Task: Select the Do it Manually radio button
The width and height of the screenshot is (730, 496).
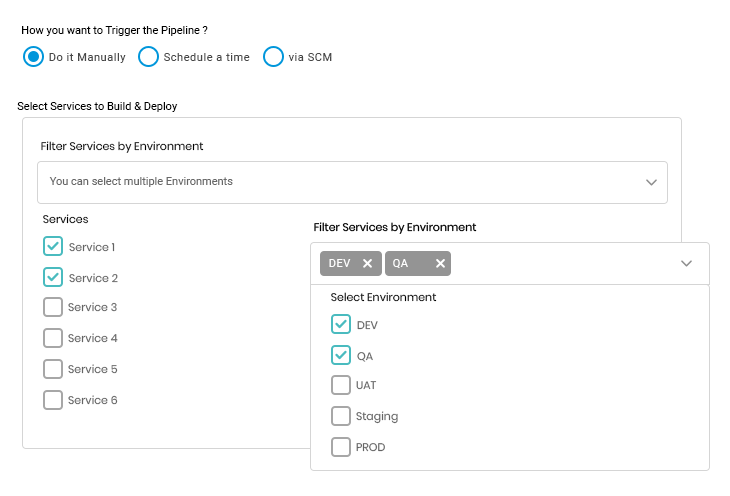Action: pyautogui.click(x=34, y=57)
